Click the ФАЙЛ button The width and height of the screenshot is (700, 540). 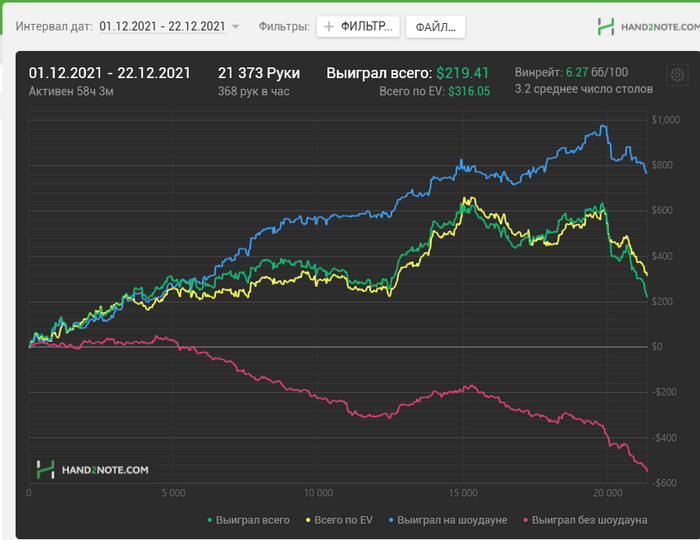coord(435,27)
